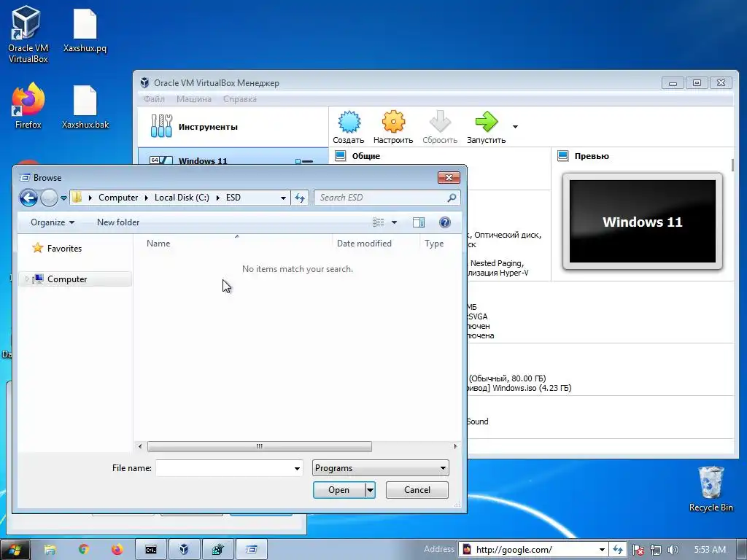747x560 pixels.
Task: Click the File name input field
Action: click(224, 468)
